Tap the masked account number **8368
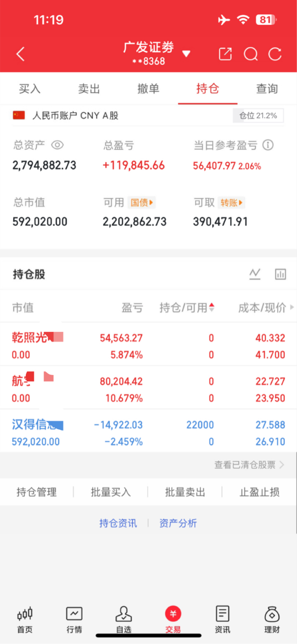The height and width of the screenshot is (644, 297). click(148, 62)
